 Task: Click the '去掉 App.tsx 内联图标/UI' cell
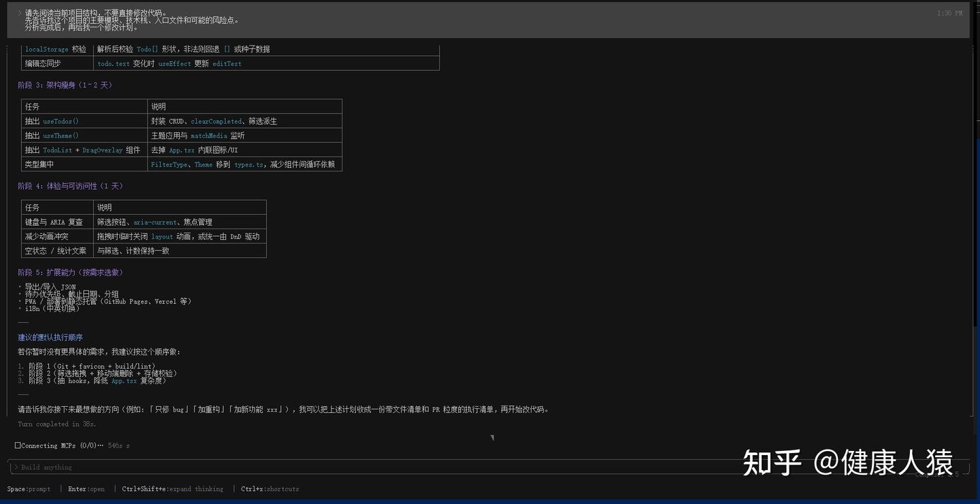click(245, 150)
